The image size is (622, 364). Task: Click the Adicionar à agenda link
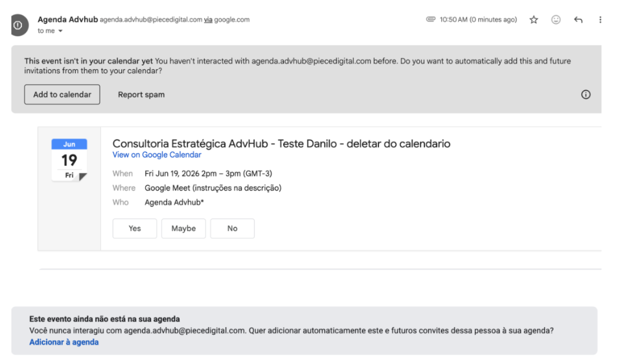64,342
